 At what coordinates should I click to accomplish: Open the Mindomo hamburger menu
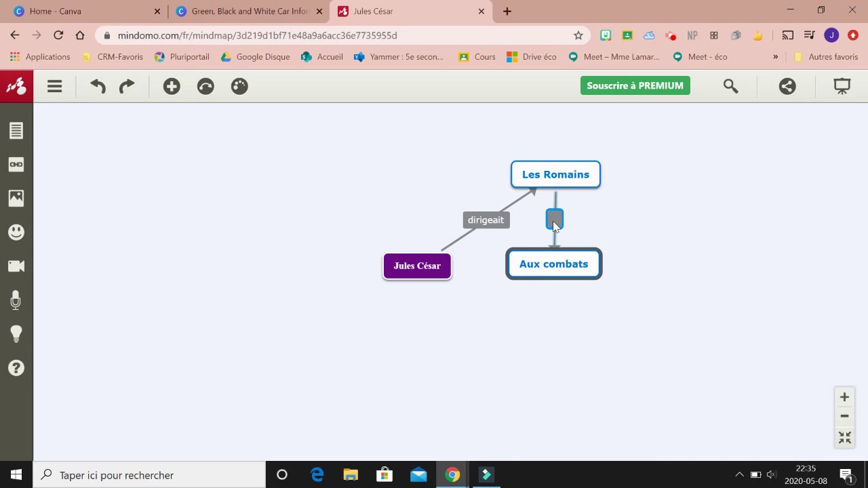click(55, 86)
